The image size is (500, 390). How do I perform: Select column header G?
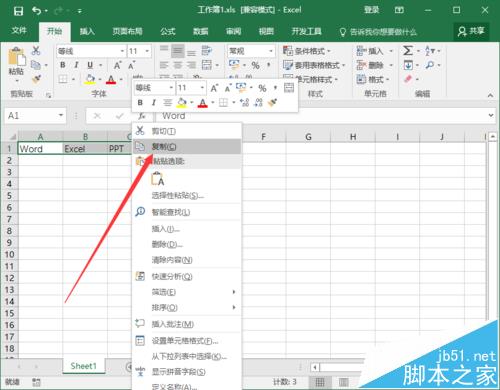pyautogui.click(x=308, y=137)
